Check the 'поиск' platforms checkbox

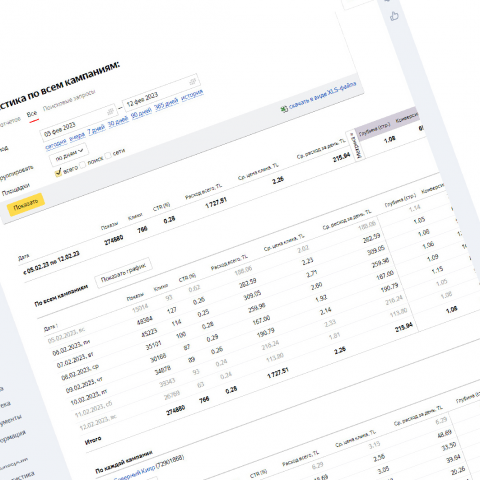[82, 164]
